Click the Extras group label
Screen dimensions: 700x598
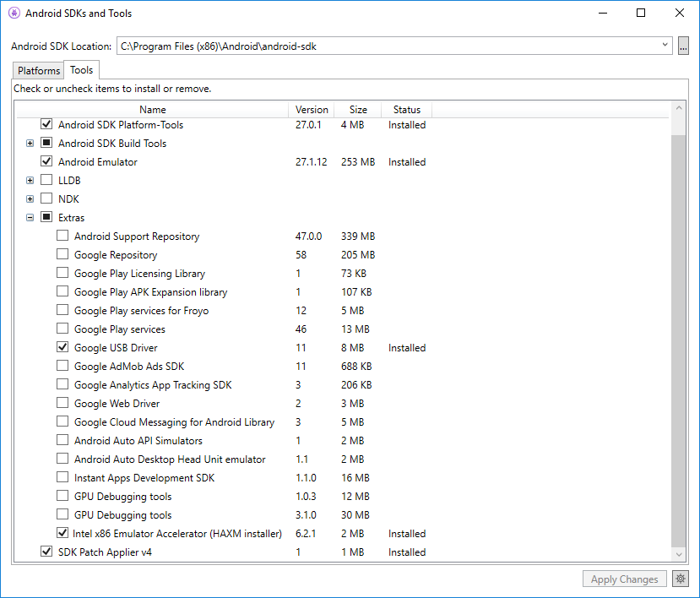72,218
